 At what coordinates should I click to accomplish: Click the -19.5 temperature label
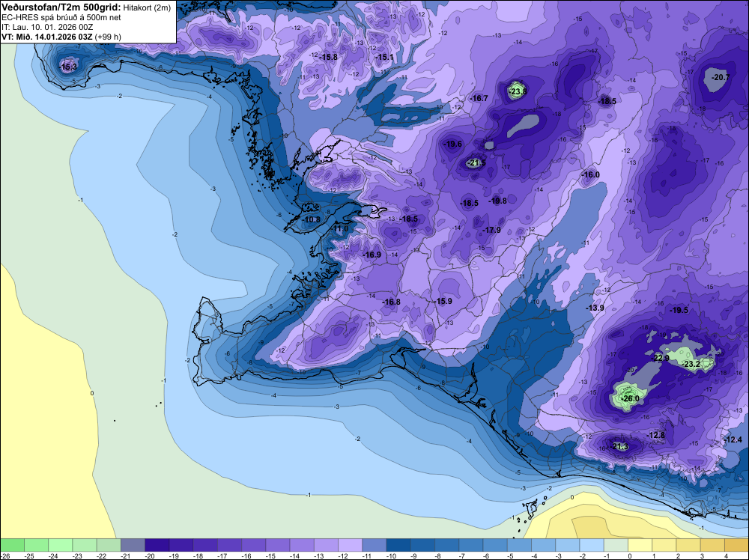[x=679, y=310]
